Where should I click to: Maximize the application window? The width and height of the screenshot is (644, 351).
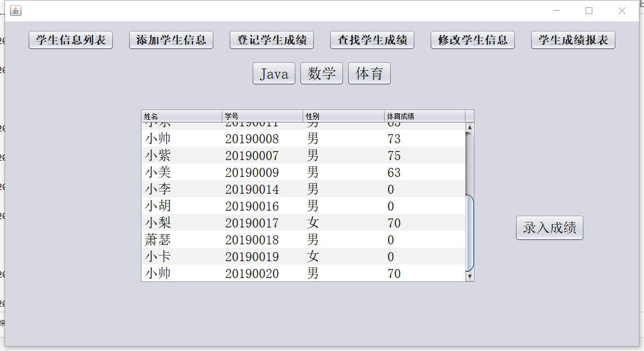(589, 11)
